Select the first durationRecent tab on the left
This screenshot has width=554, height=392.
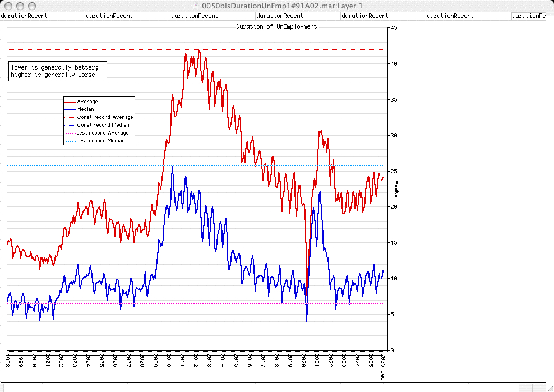click(25, 16)
